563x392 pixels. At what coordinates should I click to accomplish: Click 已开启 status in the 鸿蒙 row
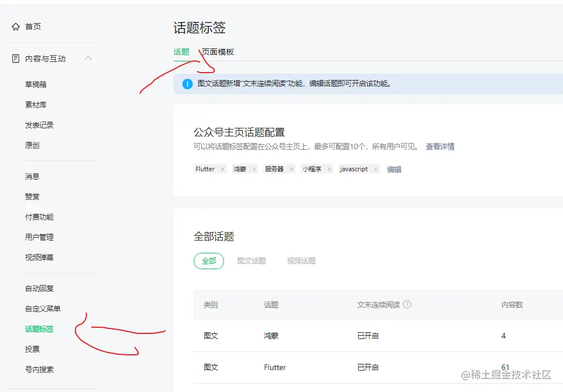(368, 336)
